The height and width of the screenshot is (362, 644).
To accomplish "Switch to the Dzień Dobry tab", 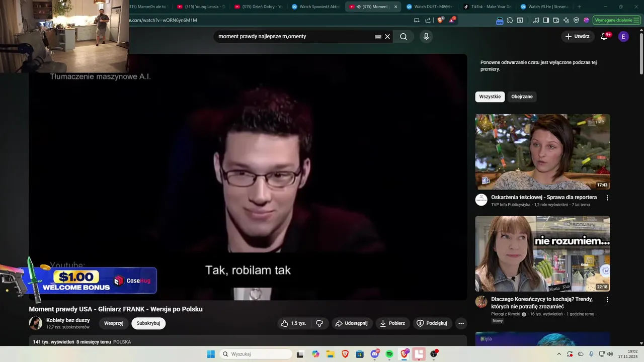I will [259, 7].
